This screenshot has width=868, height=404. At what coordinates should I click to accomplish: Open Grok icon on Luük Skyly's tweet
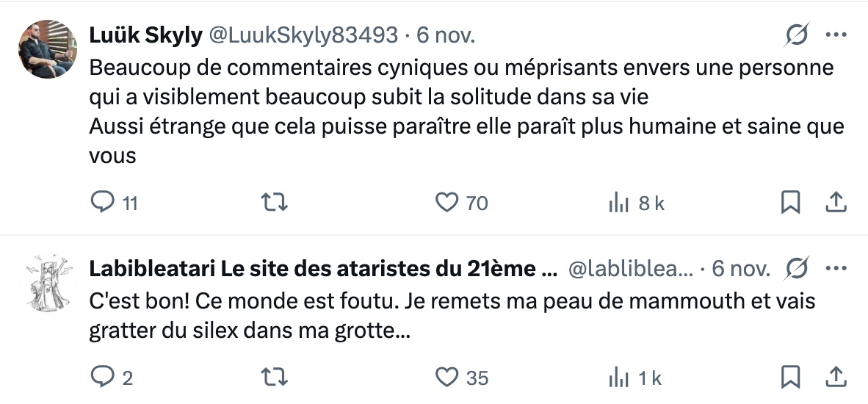coord(798,35)
